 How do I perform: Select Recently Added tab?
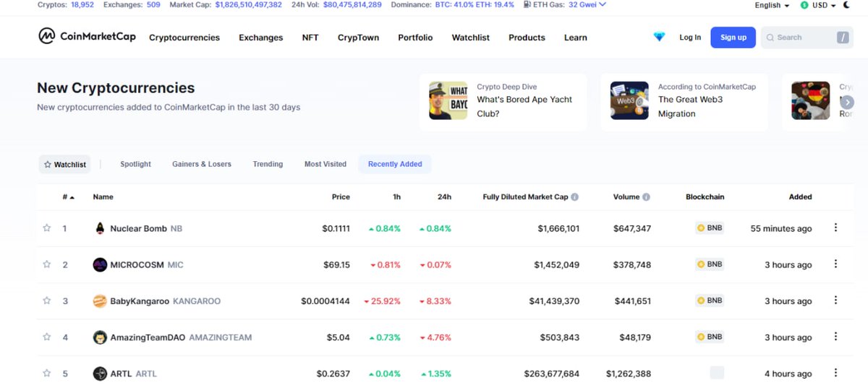[395, 164]
